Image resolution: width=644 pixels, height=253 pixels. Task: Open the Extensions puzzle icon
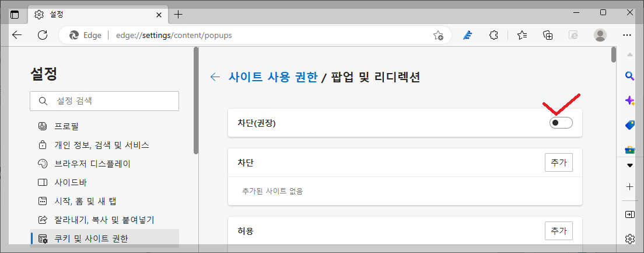[494, 35]
